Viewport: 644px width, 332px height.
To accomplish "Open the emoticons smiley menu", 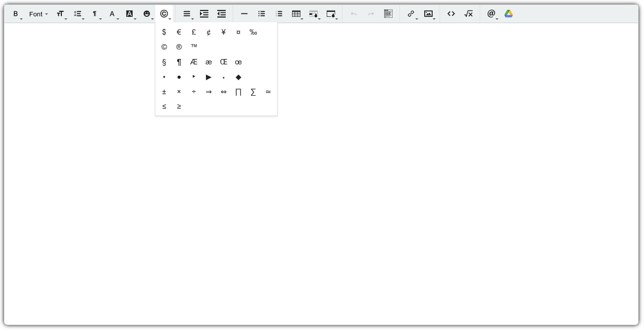I will point(147,14).
